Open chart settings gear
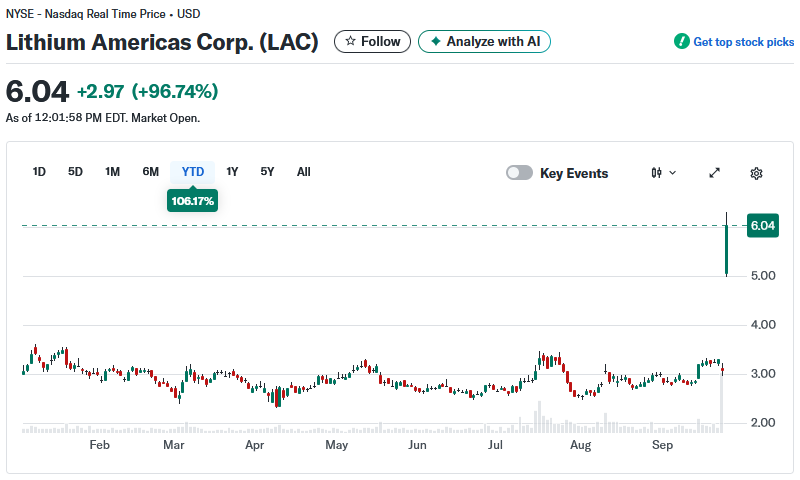Image resolution: width=800 pixels, height=480 pixels. point(756,173)
